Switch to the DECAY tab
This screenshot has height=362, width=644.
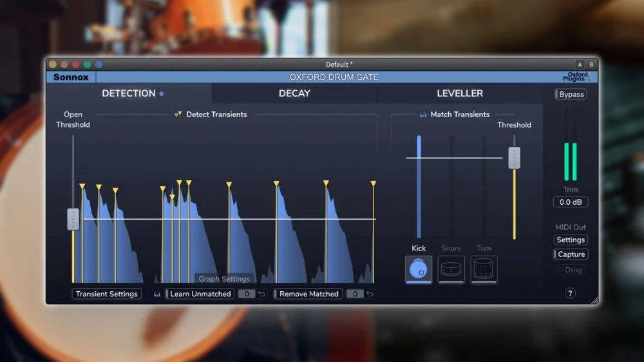[294, 93]
